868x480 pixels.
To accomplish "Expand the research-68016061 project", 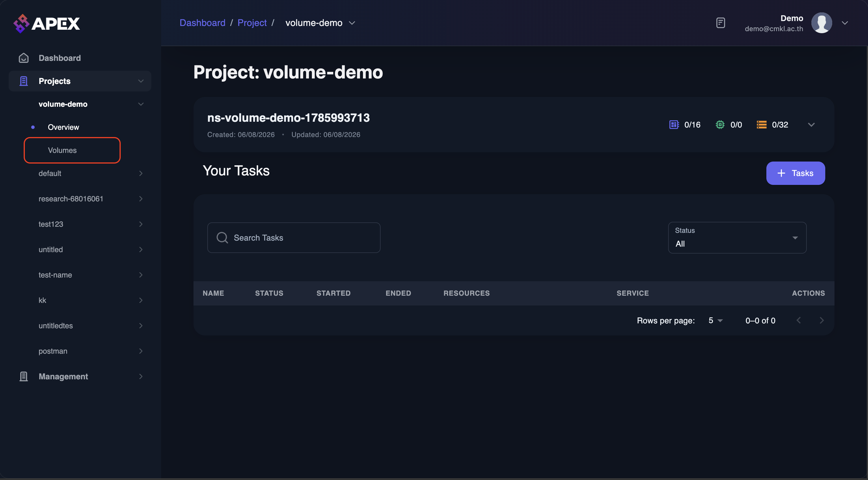I will [x=141, y=198].
